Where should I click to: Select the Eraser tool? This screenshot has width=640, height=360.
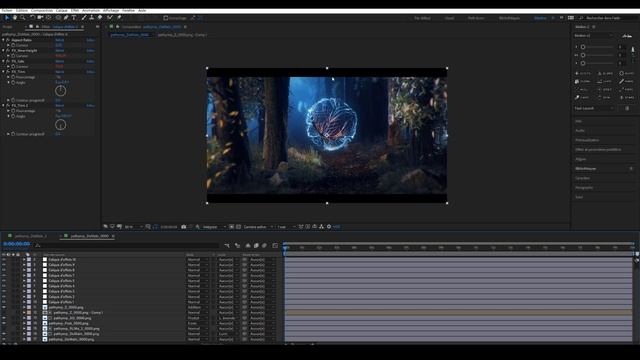(100, 18)
